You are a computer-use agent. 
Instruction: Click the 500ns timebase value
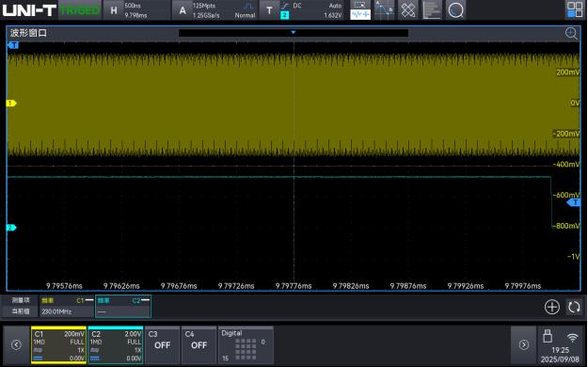133,6
